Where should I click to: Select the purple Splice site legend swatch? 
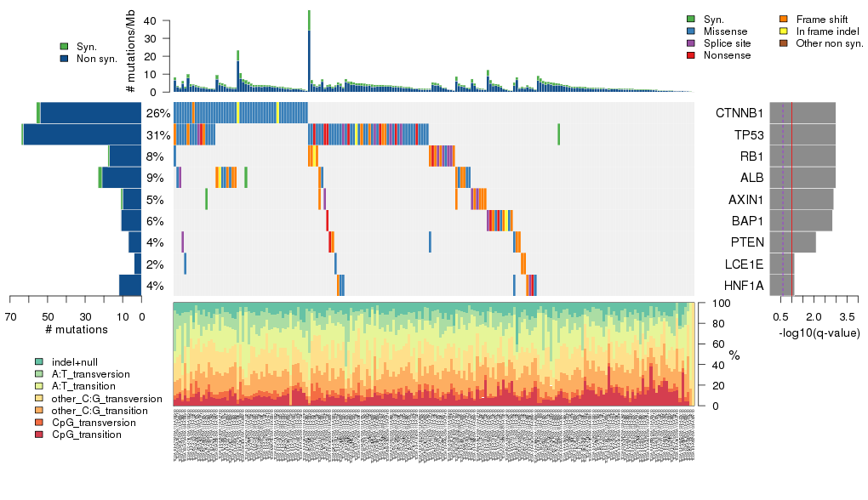[691, 43]
